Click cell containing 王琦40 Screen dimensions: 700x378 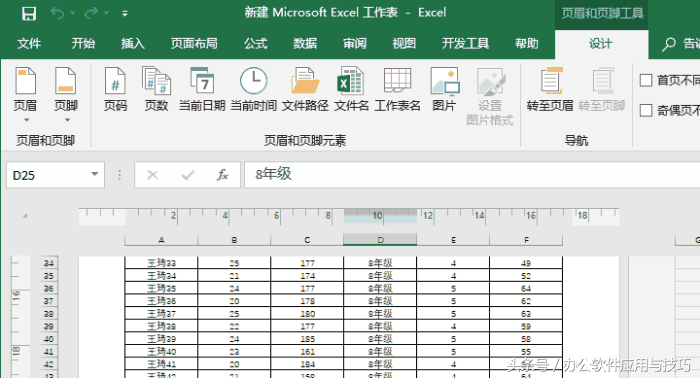(x=161, y=351)
